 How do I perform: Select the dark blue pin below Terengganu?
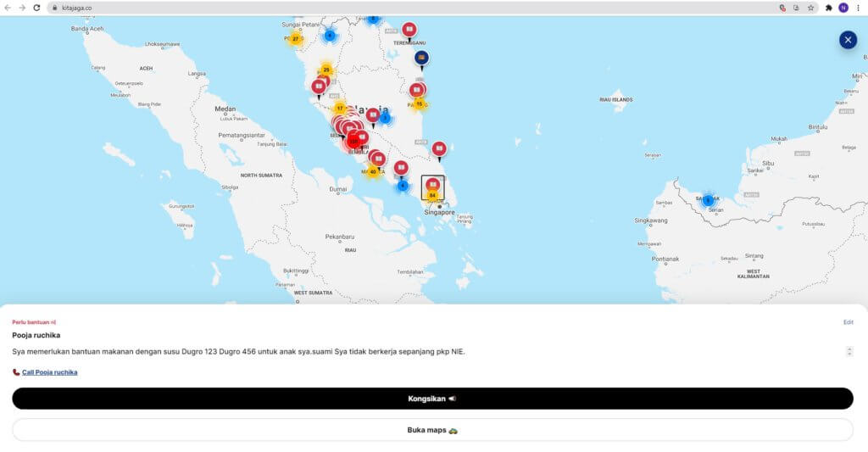point(421,59)
